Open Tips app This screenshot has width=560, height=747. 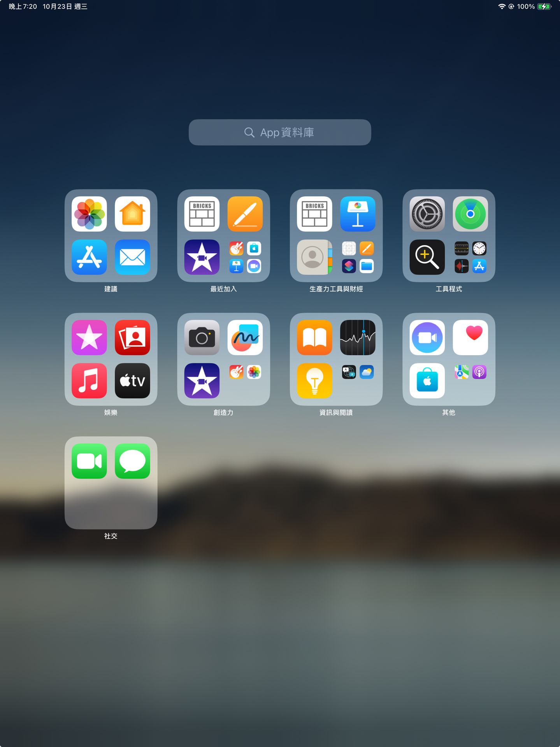tap(314, 381)
